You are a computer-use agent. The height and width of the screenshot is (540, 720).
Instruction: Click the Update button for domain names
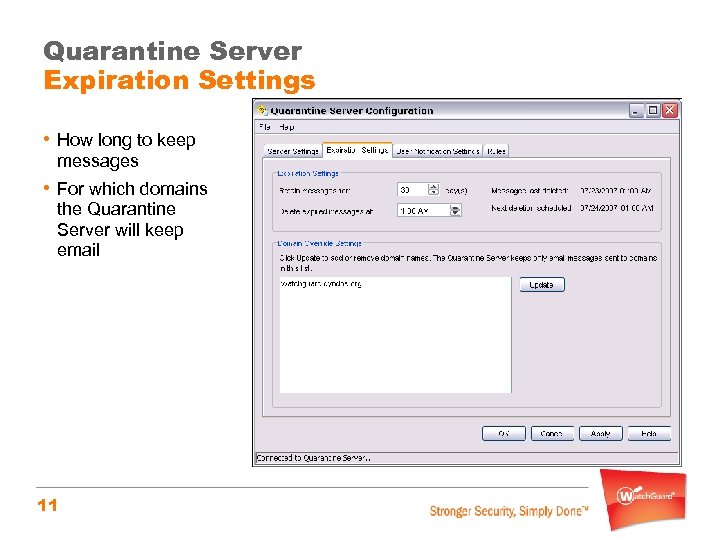(x=542, y=285)
